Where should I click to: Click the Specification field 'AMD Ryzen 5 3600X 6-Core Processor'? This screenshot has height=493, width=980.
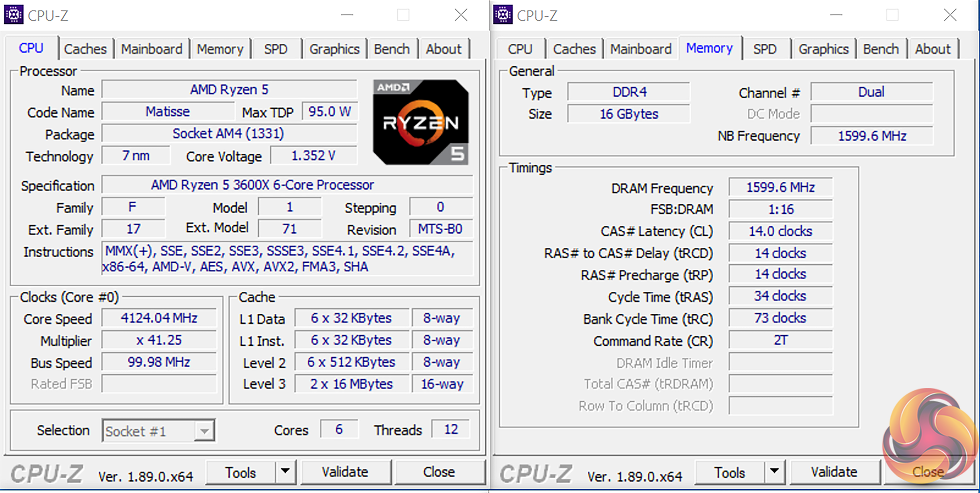pyautogui.click(x=288, y=185)
